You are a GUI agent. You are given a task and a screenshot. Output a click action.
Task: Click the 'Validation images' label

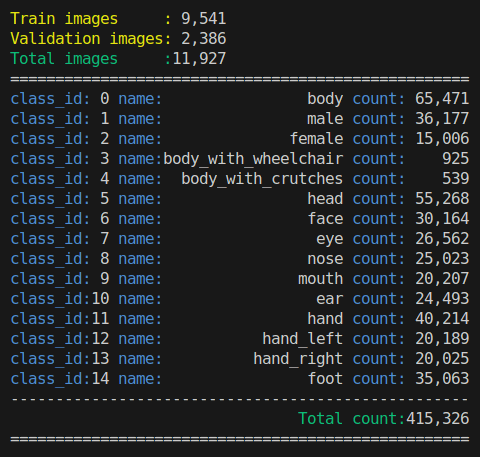click(x=87, y=39)
